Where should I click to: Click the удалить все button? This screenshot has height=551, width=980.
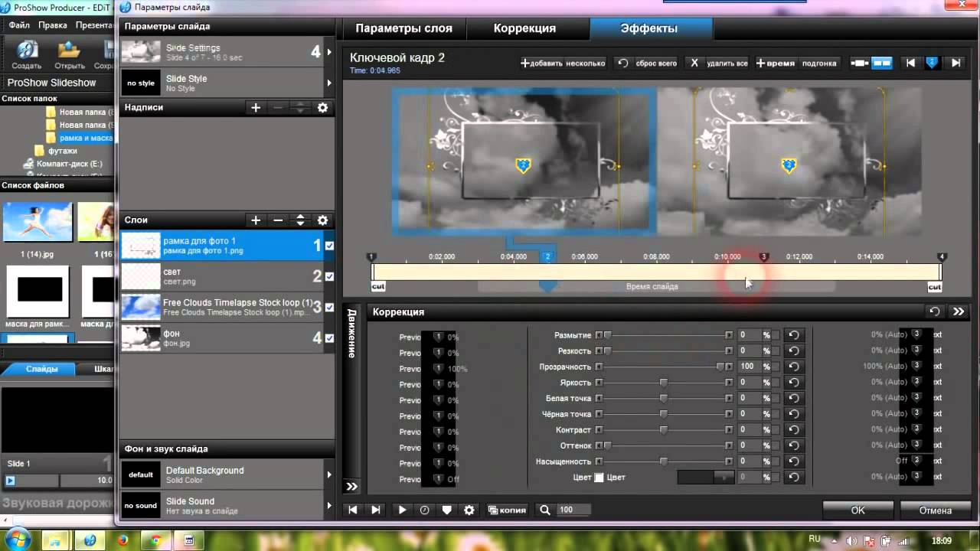coord(718,64)
